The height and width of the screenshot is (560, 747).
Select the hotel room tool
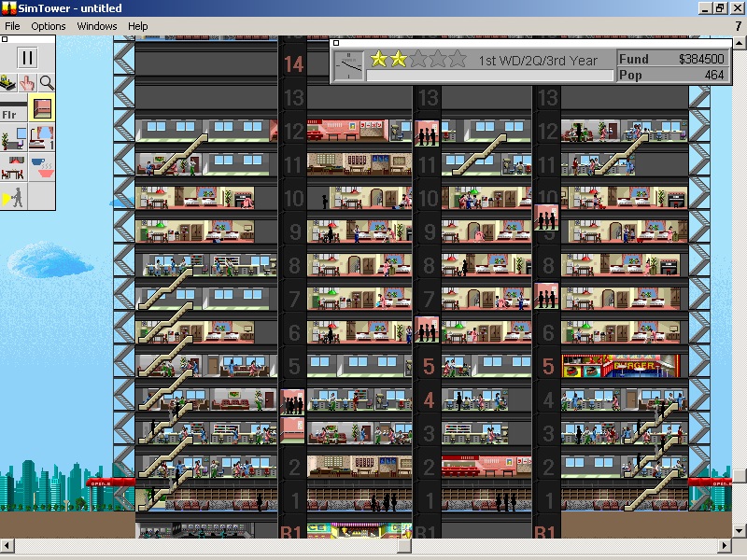(x=41, y=138)
